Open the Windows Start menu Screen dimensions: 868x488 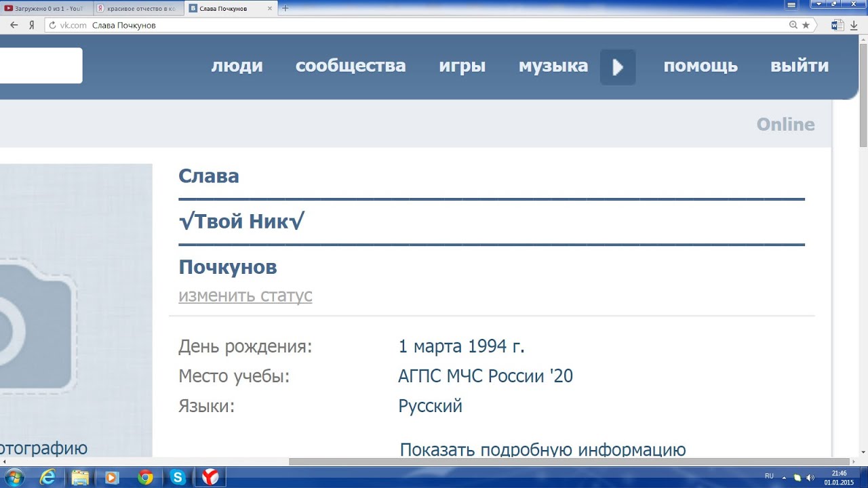pos(14,477)
